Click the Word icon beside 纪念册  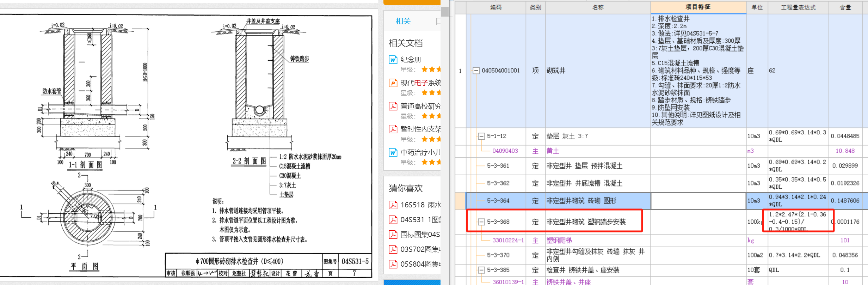click(x=393, y=60)
